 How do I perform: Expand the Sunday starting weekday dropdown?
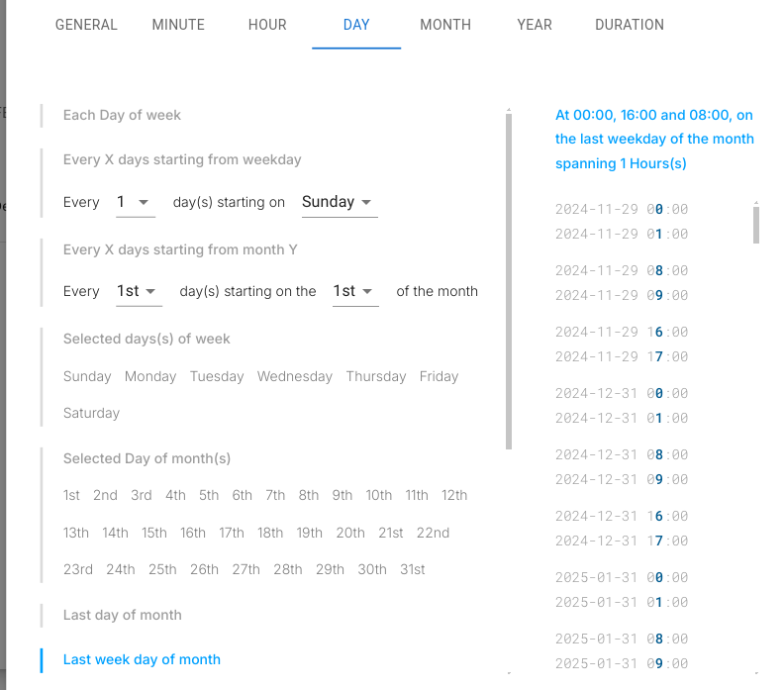(339, 202)
